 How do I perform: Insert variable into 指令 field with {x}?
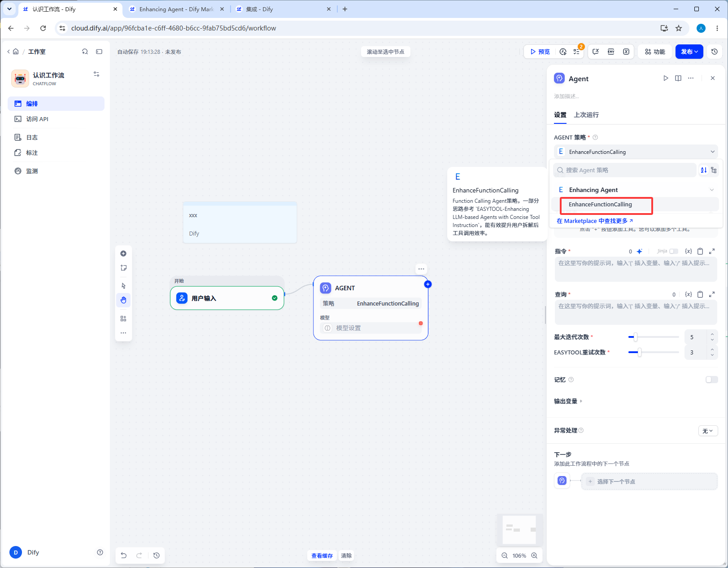pyautogui.click(x=689, y=251)
